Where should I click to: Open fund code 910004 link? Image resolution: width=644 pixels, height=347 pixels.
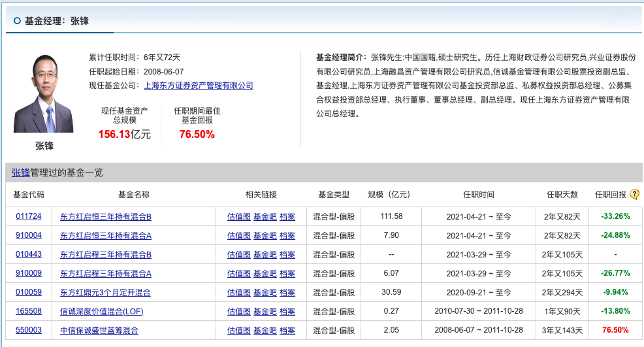29,235
